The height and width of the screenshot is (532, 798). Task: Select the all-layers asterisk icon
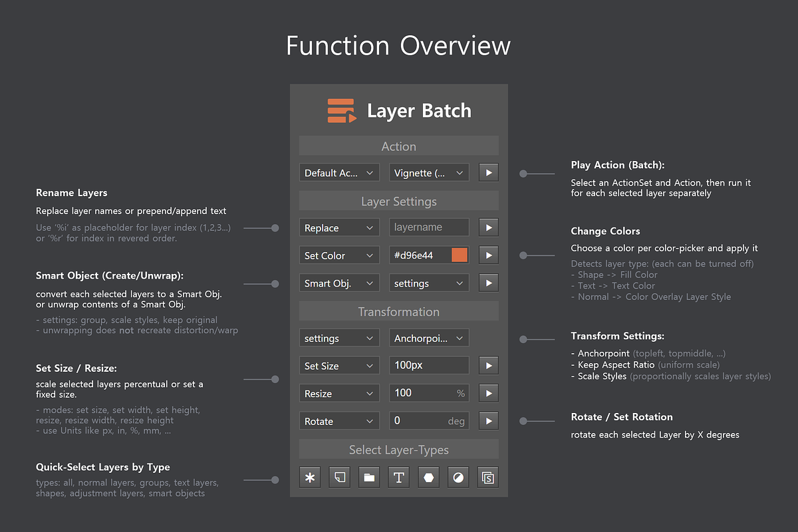tap(310, 477)
